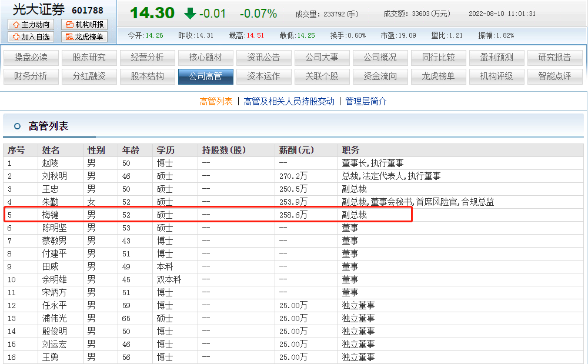The height and width of the screenshot is (364, 588).
Task: Switch to 同行比较 tab
Action: [x=439, y=58]
